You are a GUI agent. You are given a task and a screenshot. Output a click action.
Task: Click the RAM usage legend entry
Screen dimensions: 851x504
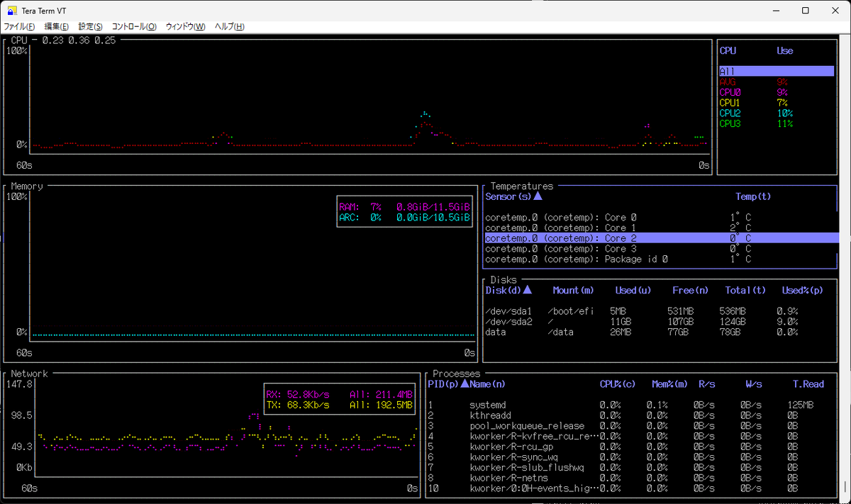click(404, 207)
